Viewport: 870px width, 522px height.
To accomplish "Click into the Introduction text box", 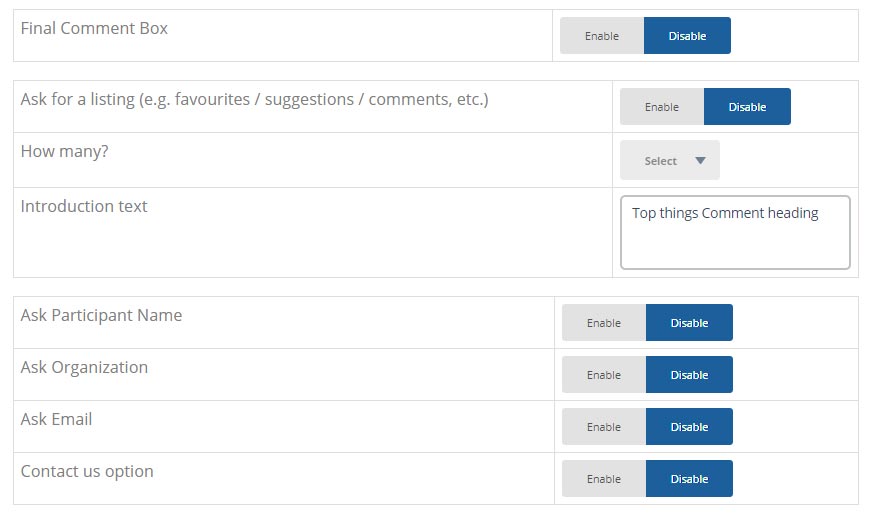I will click(735, 232).
